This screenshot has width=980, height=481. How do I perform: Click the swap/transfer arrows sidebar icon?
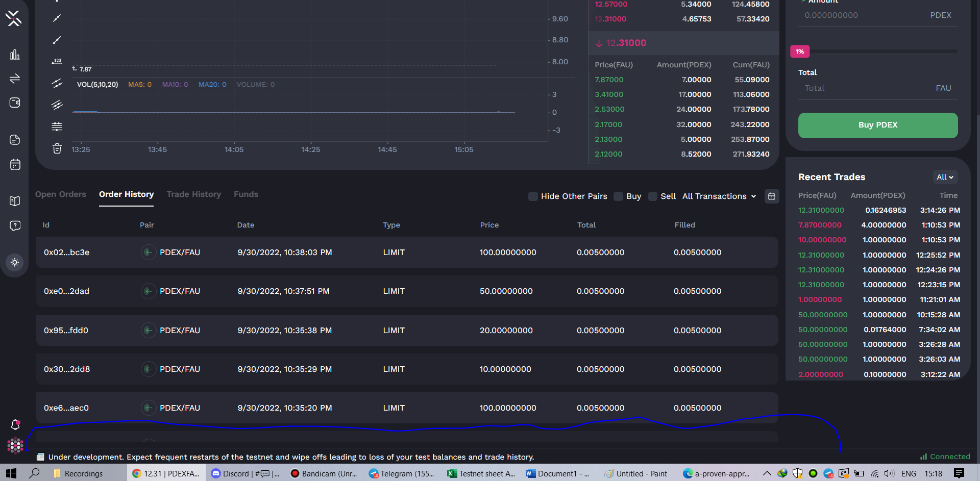[x=15, y=78]
